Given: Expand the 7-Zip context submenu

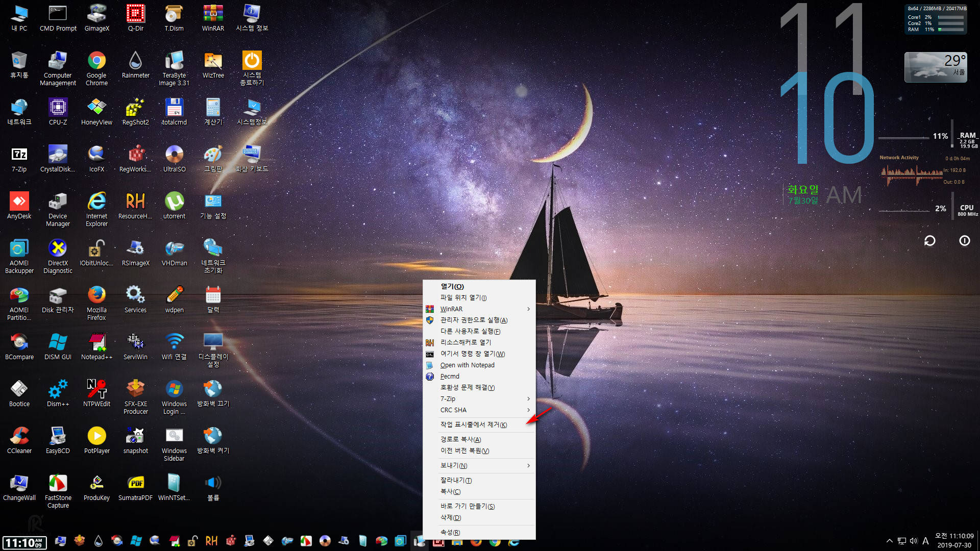Looking at the screenshot, I should pos(479,398).
